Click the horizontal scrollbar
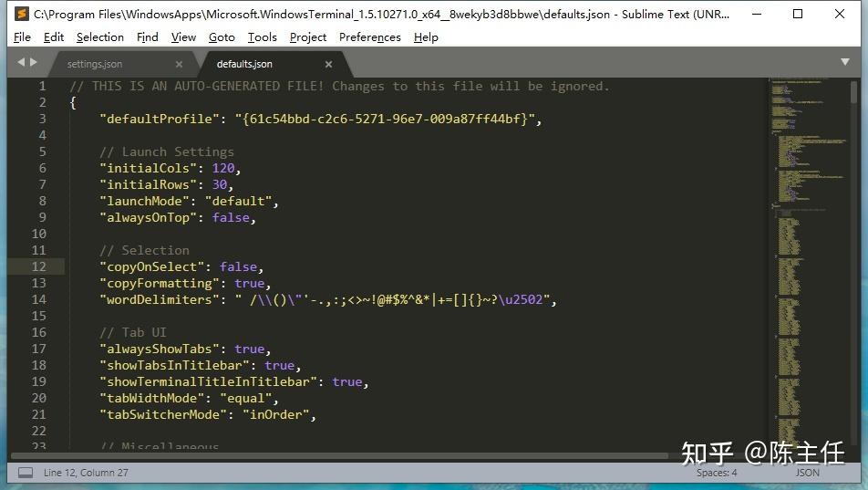 point(339,456)
